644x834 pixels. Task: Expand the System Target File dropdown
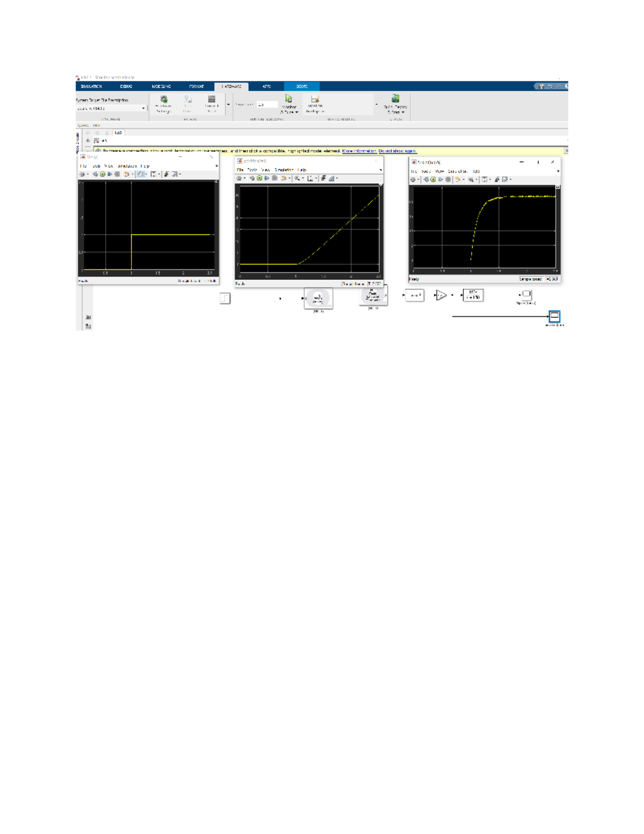point(143,108)
